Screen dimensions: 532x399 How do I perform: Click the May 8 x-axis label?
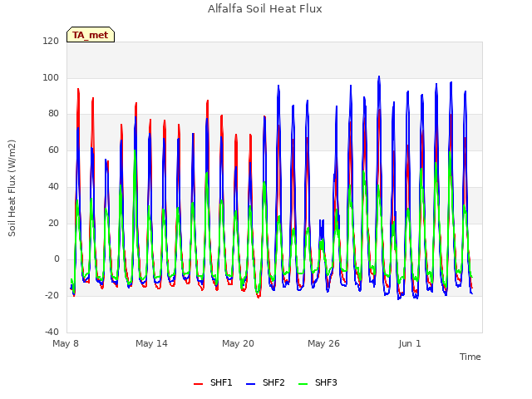click(x=66, y=343)
